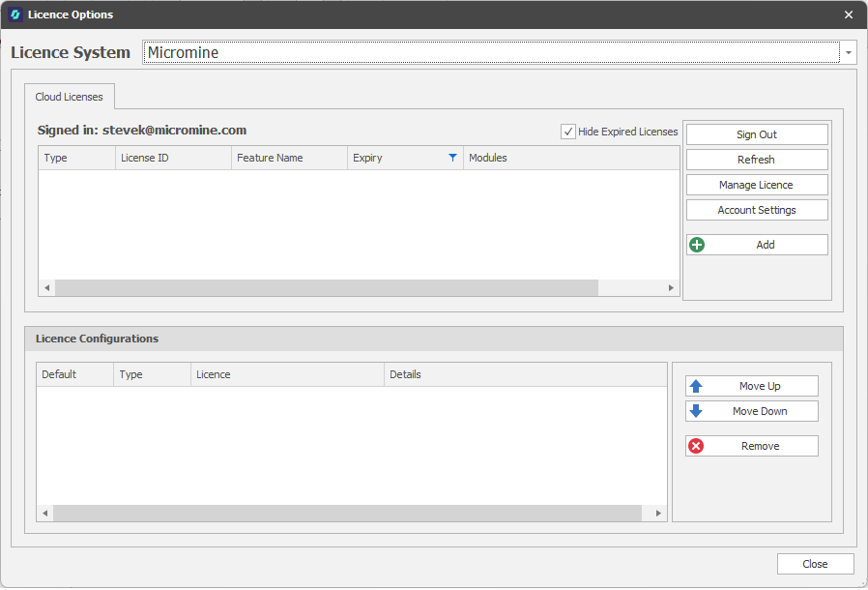This screenshot has width=868, height=590.
Task: Click the blue Move Down arrow icon
Action: [696, 411]
